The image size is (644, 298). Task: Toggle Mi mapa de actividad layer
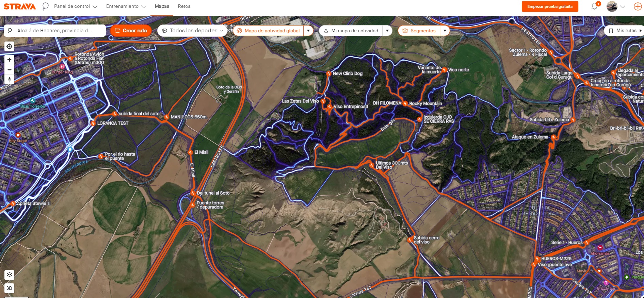coord(351,31)
